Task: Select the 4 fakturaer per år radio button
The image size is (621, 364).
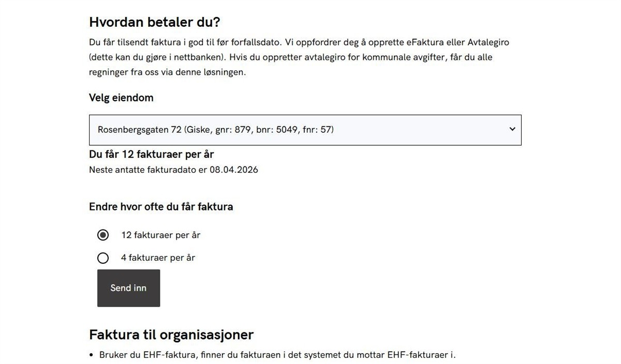Action: tap(103, 258)
